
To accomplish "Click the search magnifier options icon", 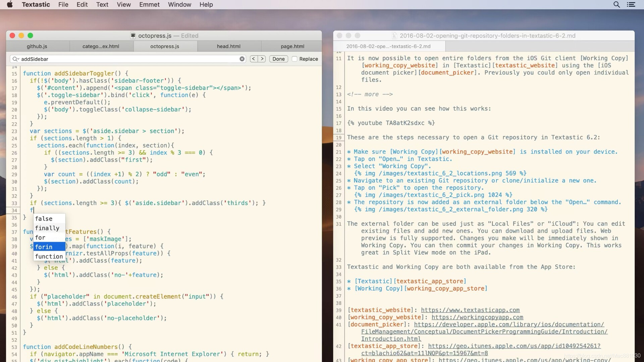I will coord(15,59).
